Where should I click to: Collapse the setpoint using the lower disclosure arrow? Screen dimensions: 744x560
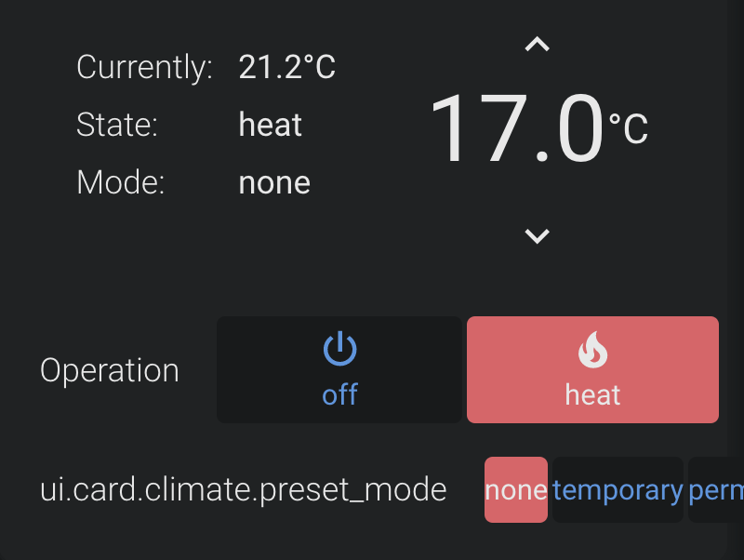[x=537, y=235]
